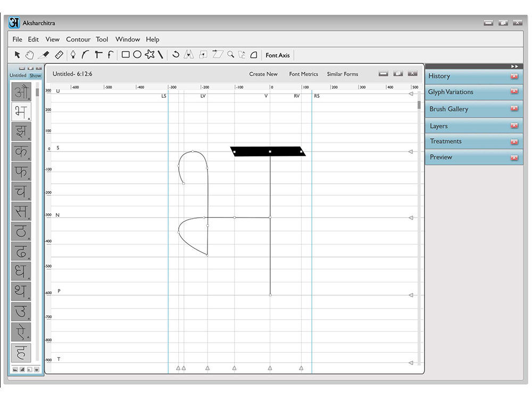The width and height of the screenshot is (532, 399).
Task: Open the Contour menu
Action: 78,39
